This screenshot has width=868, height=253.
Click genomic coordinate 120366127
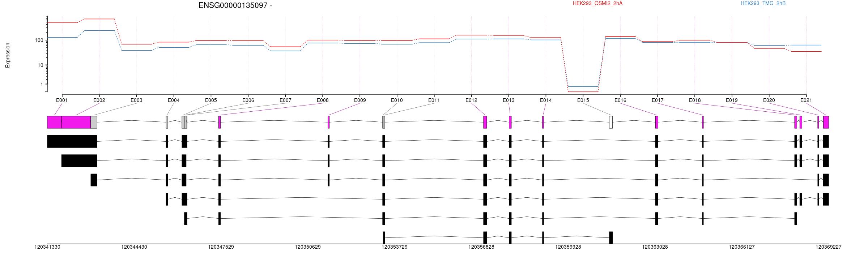[x=742, y=247]
